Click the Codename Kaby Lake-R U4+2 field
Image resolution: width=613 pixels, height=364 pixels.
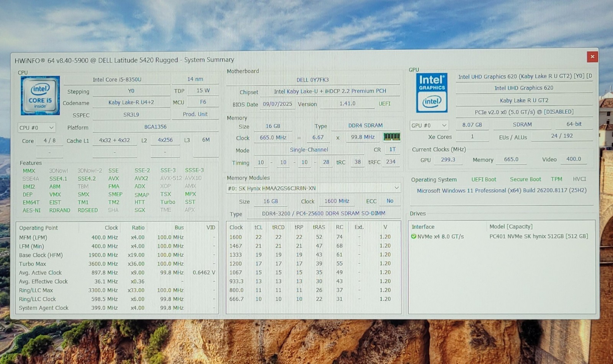coord(131,102)
